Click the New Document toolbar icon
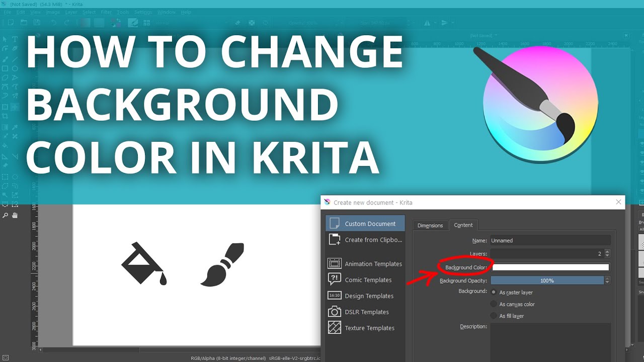 [11, 23]
